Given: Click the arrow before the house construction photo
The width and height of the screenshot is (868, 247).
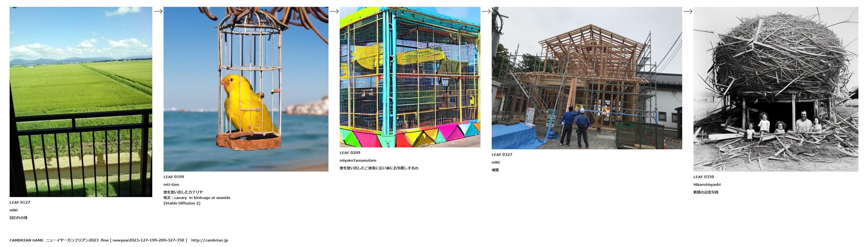Looking at the screenshot, I should click(x=486, y=12).
